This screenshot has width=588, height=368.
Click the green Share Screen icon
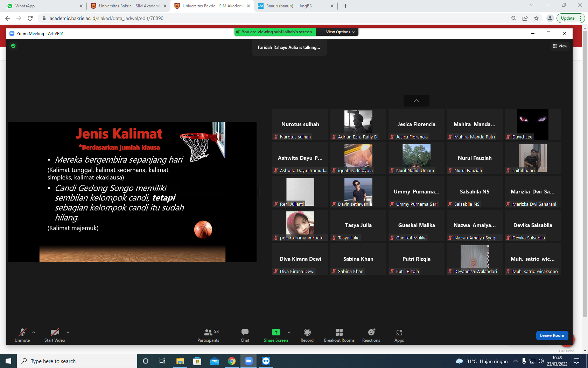click(x=276, y=332)
